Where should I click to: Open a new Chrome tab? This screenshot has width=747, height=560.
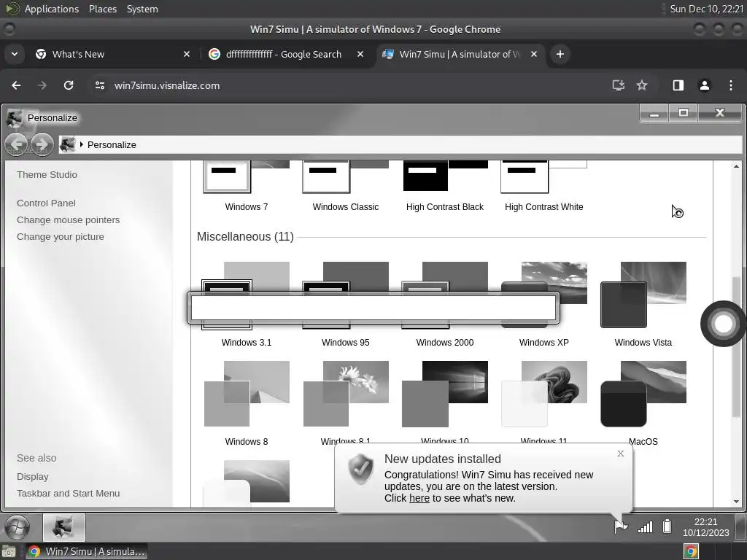[x=560, y=54]
